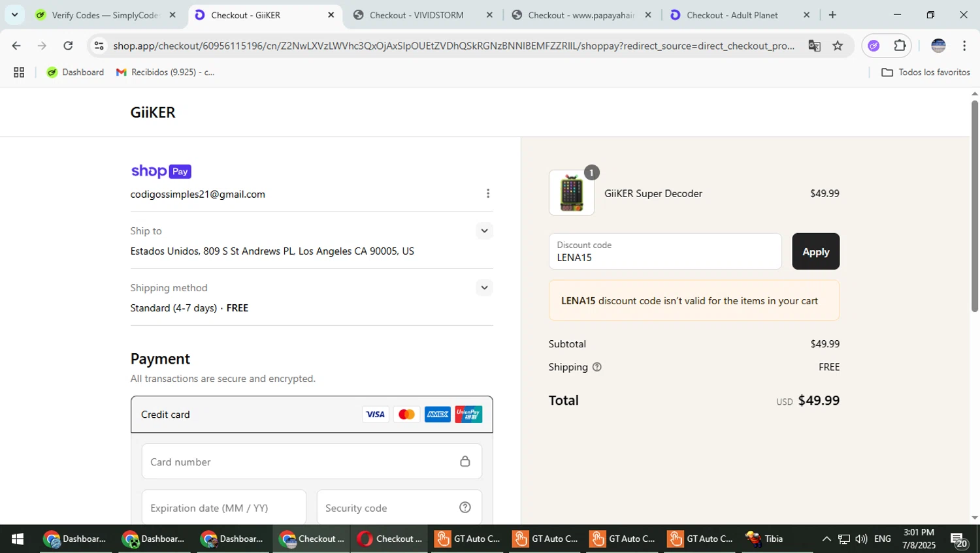The height and width of the screenshot is (553, 980).
Task: Select the Credit card payment option
Action: click(312, 415)
